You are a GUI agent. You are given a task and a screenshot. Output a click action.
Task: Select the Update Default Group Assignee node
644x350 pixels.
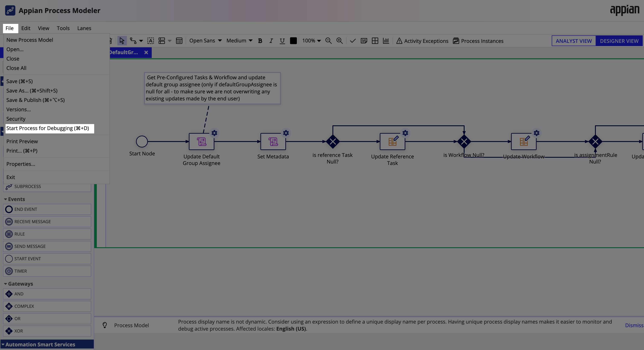(x=202, y=142)
